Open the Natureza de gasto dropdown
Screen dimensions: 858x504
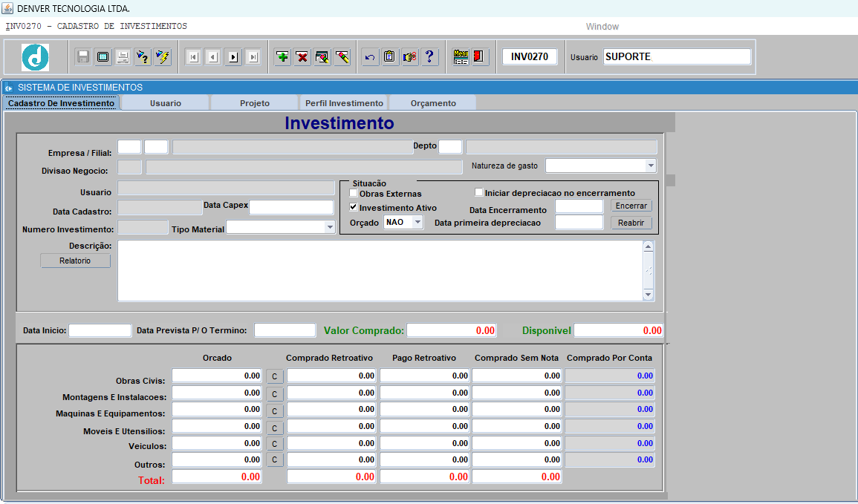(650, 166)
